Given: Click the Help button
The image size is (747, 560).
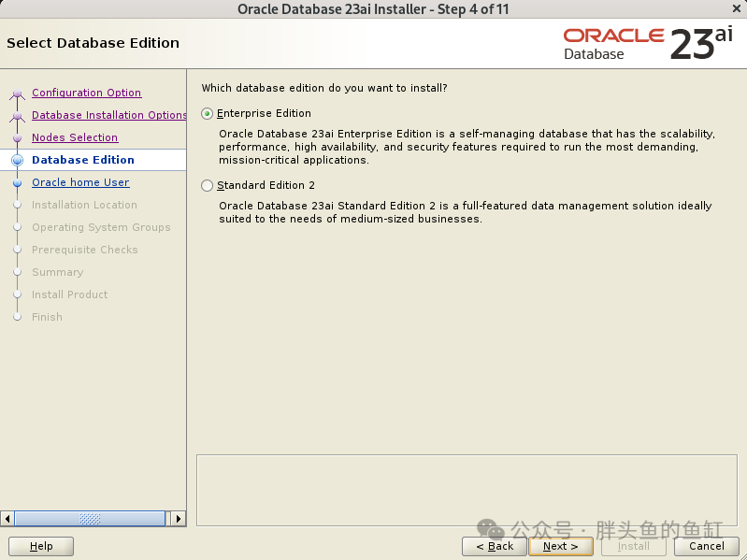Looking at the screenshot, I should pyautogui.click(x=41, y=546).
